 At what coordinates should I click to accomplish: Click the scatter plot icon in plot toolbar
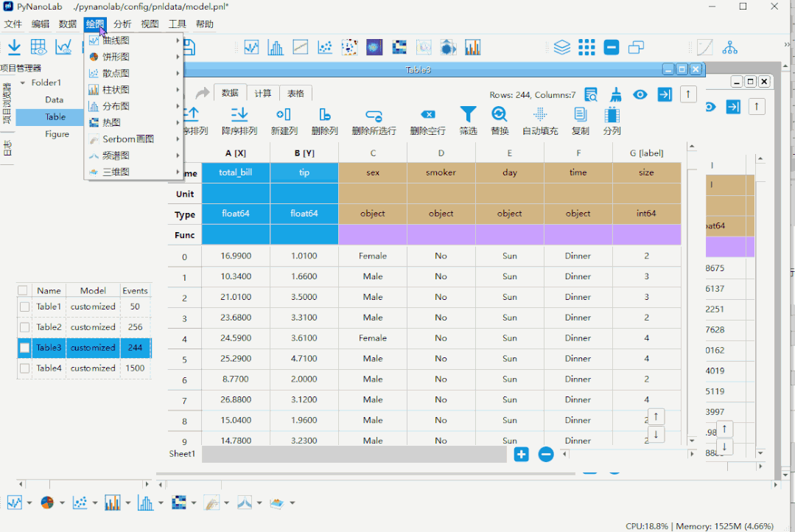coord(325,47)
